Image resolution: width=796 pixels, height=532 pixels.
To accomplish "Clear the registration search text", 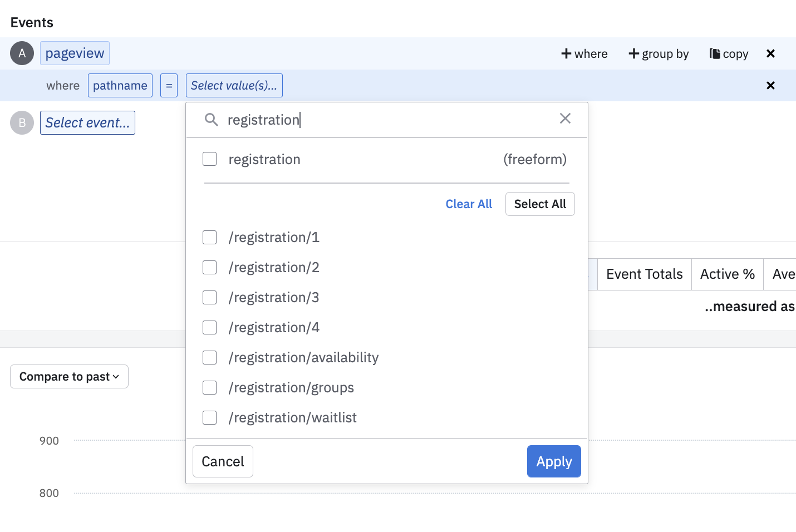I will (x=565, y=119).
